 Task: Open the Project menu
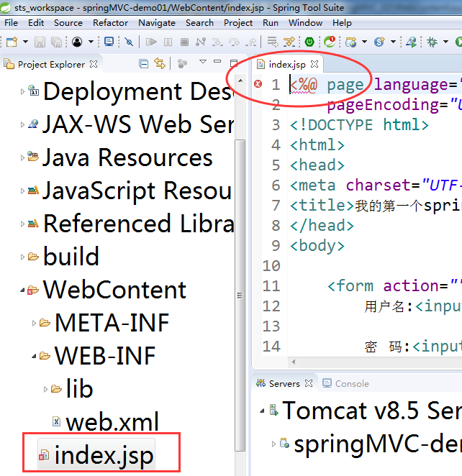click(x=238, y=23)
